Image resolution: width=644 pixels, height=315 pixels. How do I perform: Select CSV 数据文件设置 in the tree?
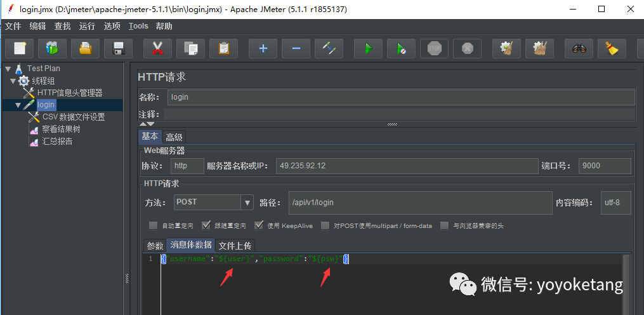pos(74,117)
